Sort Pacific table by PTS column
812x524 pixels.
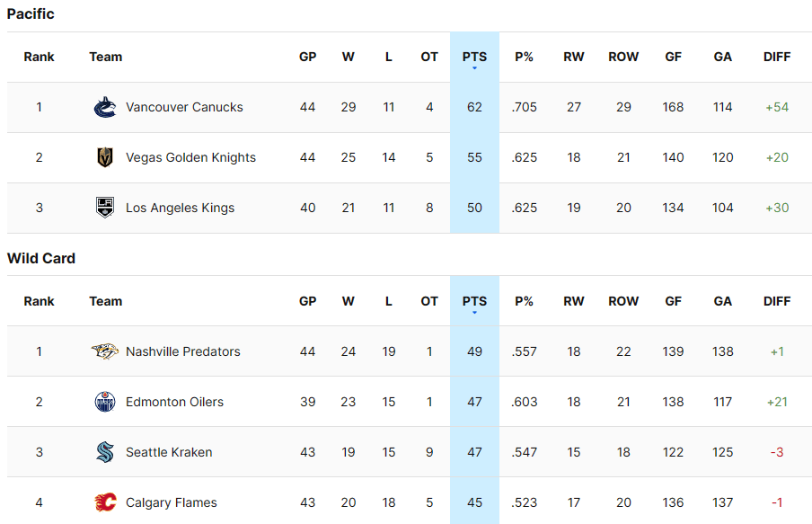pyautogui.click(x=474, y=57)
